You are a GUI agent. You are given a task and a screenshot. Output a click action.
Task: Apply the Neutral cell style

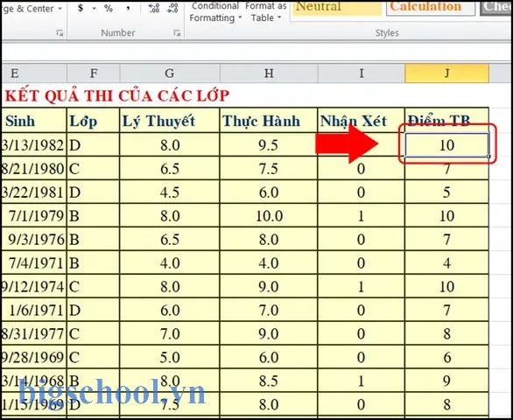[x=336, y=8]
